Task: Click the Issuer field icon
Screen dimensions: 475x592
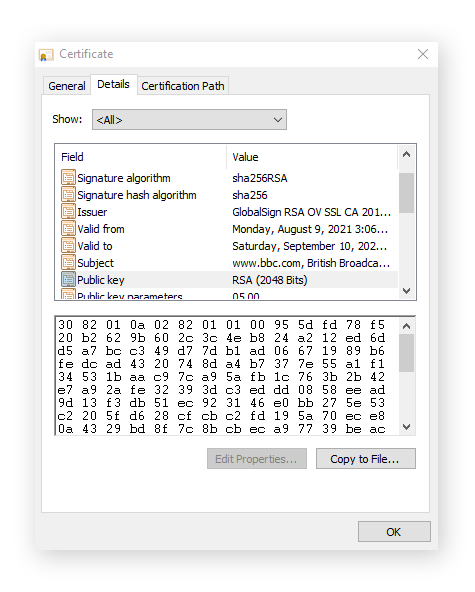Action: (x=68, y=212)
